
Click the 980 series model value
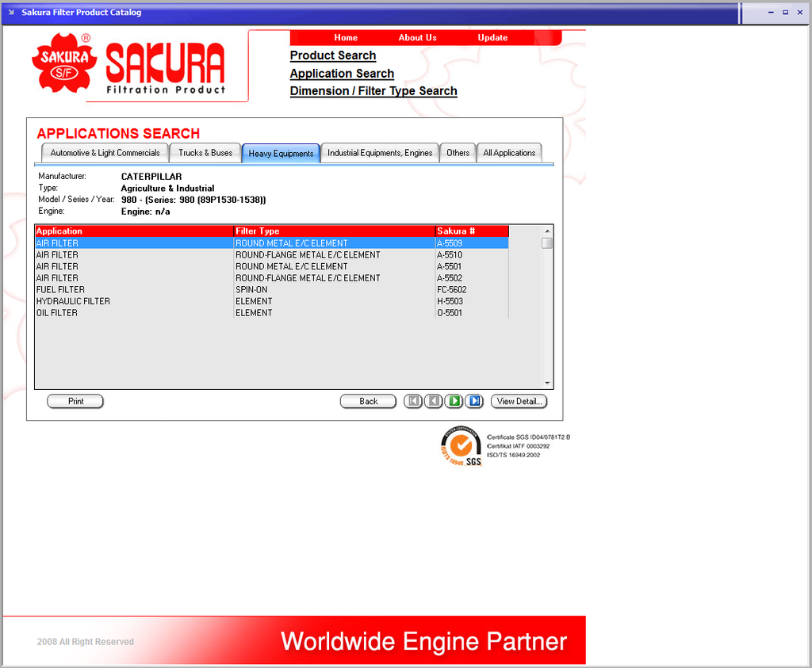pyautogui.click(x=193, y=200)
